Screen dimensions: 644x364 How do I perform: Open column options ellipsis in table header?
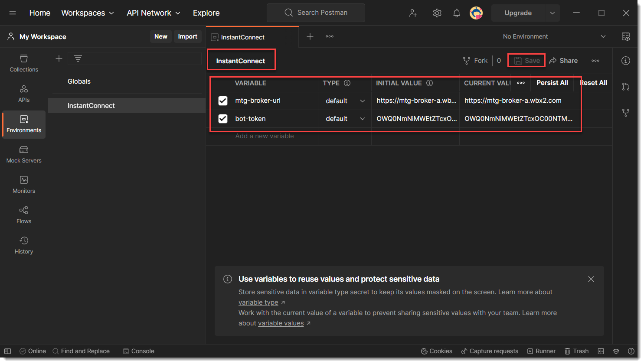pos(521,83)
